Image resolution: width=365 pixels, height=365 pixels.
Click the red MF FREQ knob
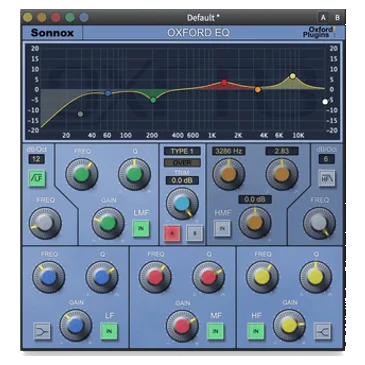coord(155,277)
